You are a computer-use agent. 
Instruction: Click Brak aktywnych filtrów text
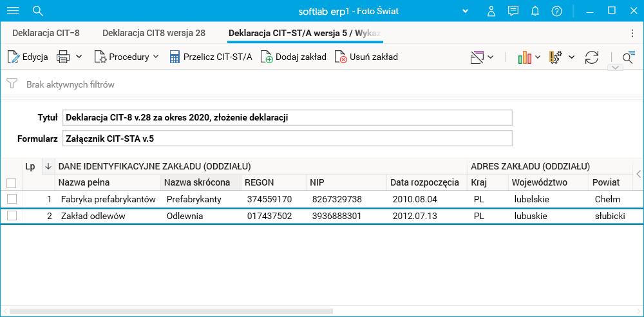pos(70,84)
